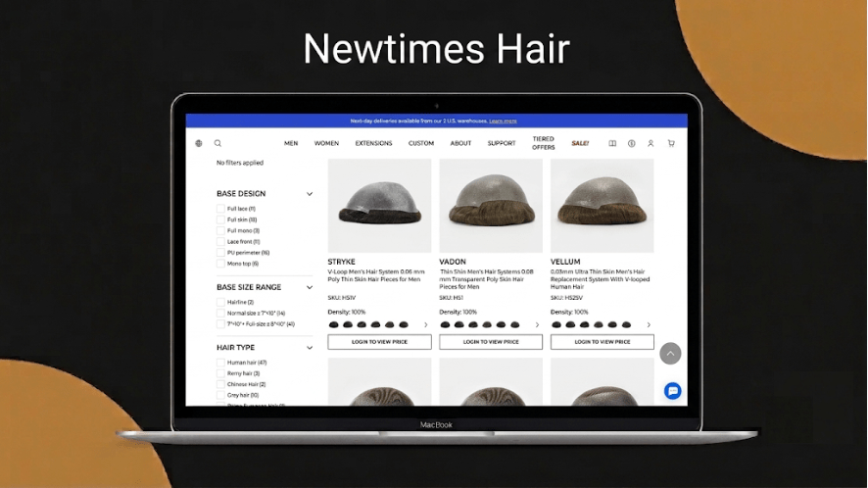Viewport: 868px width, 488px height.
Task: Open the MEN menu
Action: 291,143
